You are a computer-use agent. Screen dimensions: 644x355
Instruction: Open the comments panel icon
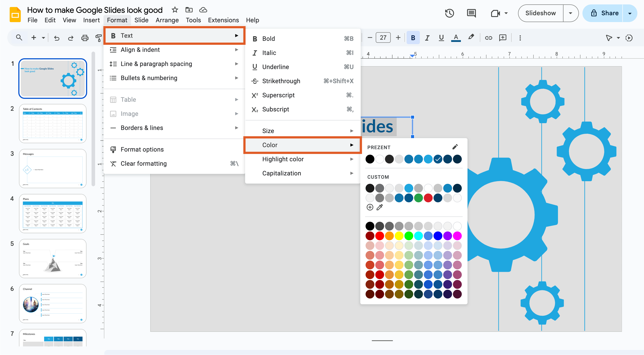[x=471, y=13]
